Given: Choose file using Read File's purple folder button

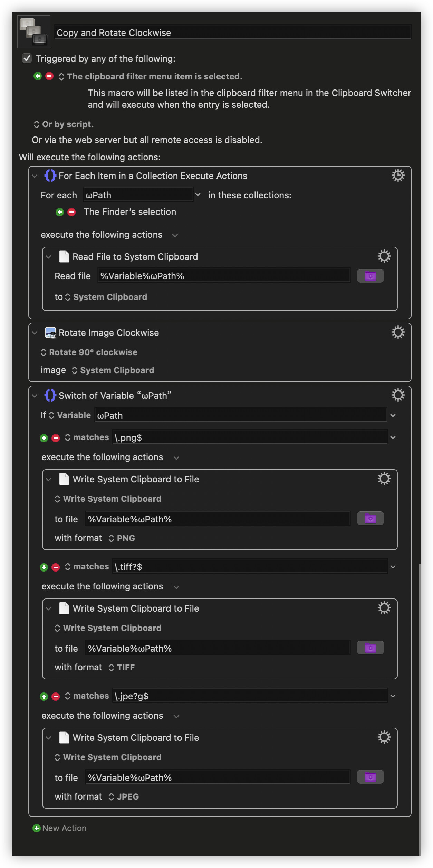Looking at the screenshot, I should pos(370,276).
